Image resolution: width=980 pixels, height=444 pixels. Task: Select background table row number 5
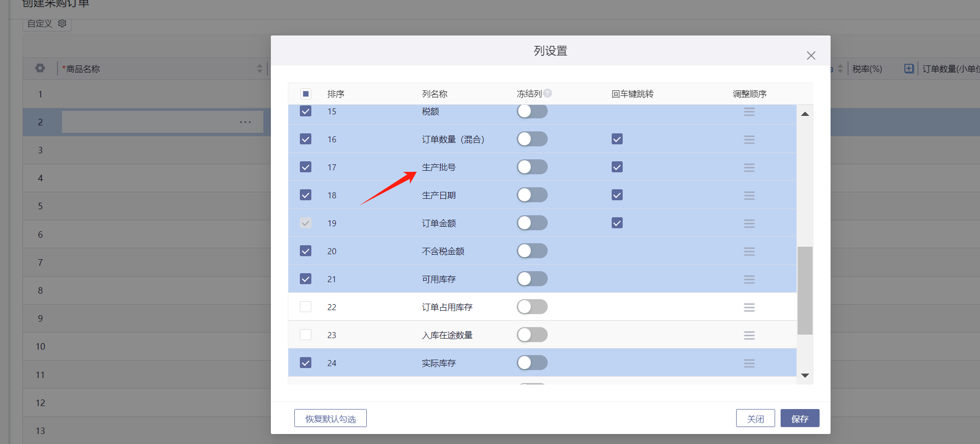pos(40,206)
